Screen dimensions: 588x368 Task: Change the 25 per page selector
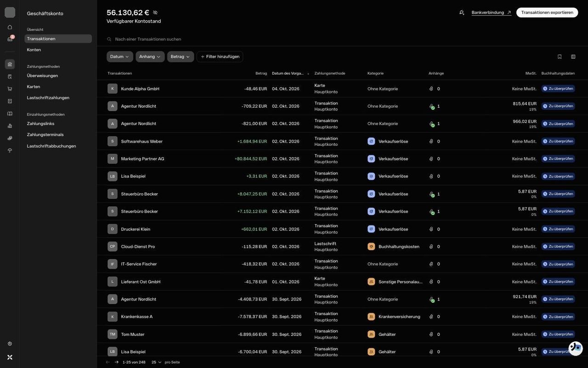coord(157,362)
